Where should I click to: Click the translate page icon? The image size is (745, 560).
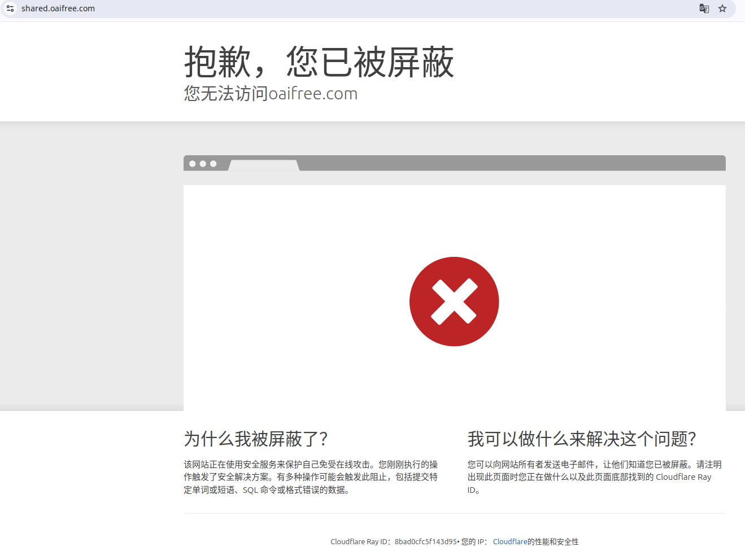[x=704, y=8]
